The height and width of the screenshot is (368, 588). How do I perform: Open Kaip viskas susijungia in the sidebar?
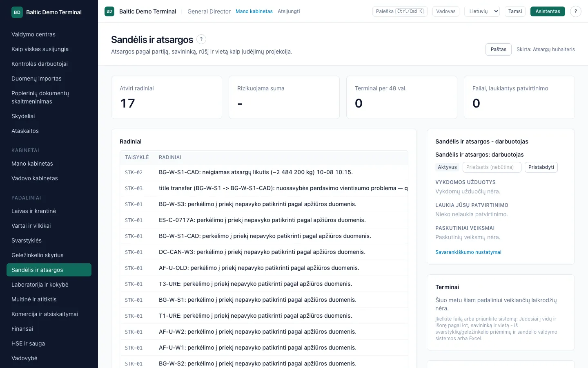(49, 49)
